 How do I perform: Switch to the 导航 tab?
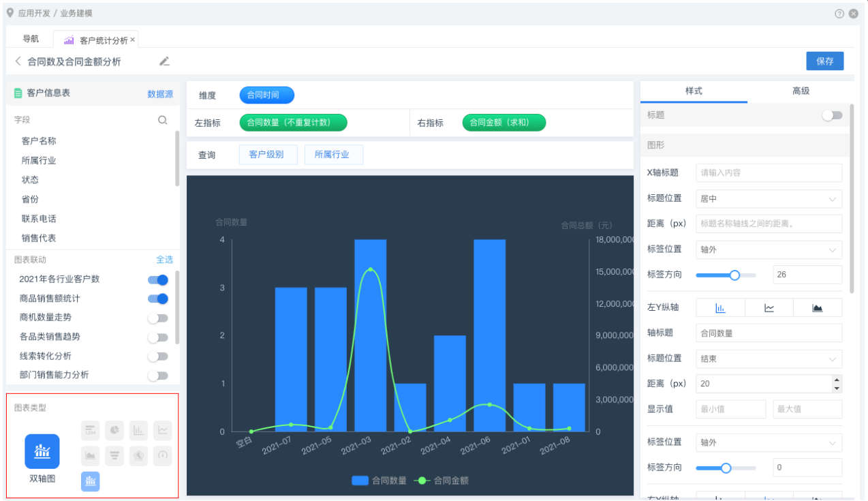(x=31, y=40)
